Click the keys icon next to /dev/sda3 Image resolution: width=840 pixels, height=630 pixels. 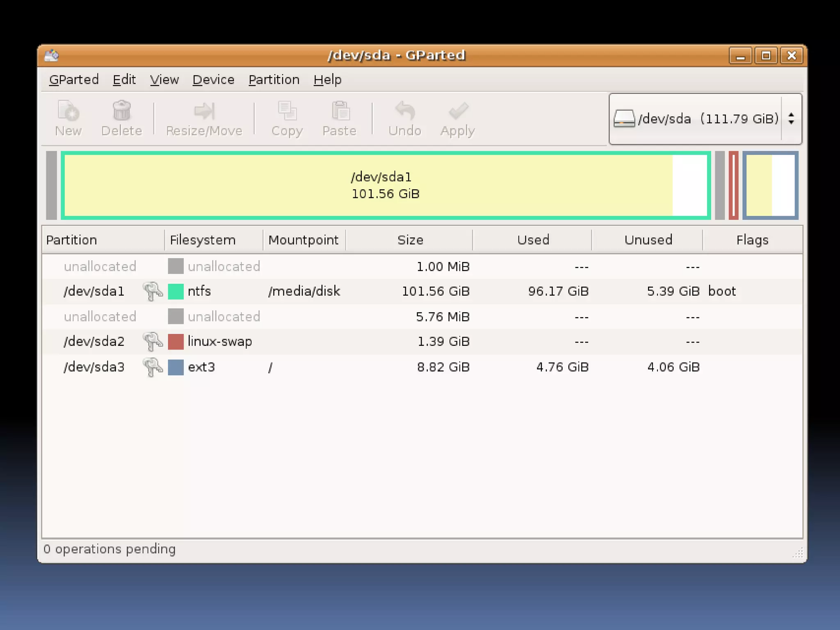click(153, 367)
